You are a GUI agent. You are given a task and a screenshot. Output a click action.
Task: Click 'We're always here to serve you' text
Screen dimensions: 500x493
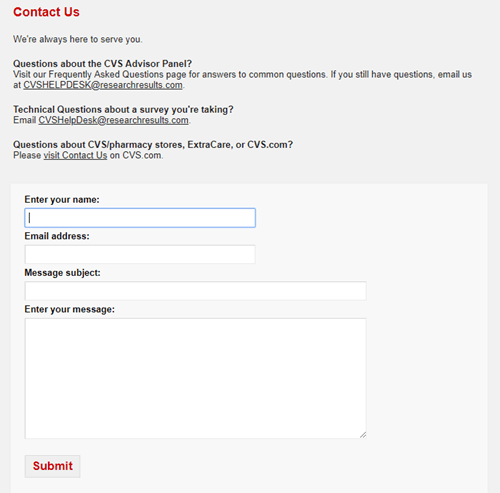point(78,39)
